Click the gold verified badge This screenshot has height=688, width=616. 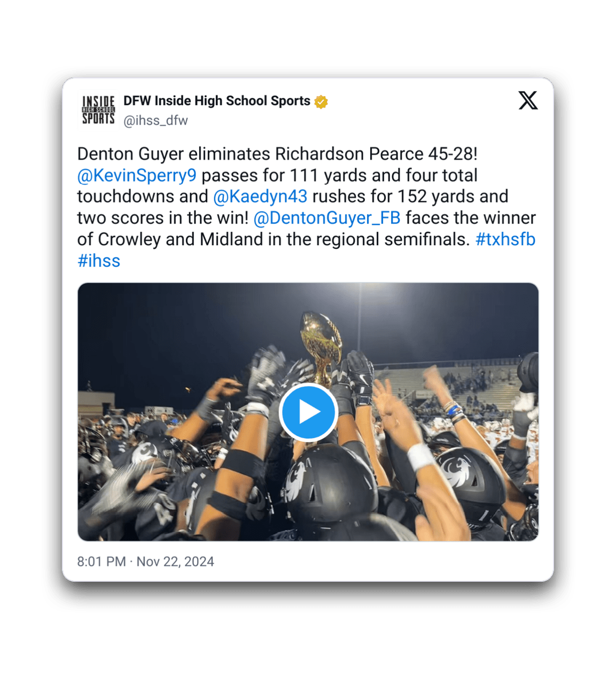321,101
